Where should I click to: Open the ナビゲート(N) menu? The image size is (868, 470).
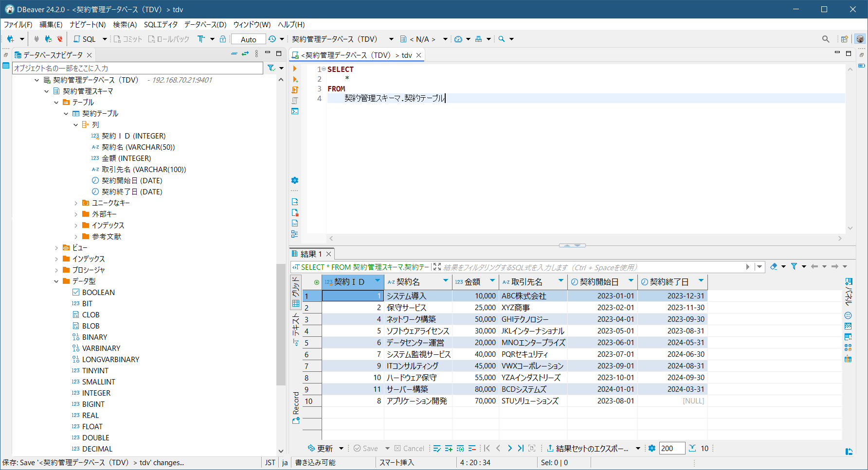click(x=88, y=24)
